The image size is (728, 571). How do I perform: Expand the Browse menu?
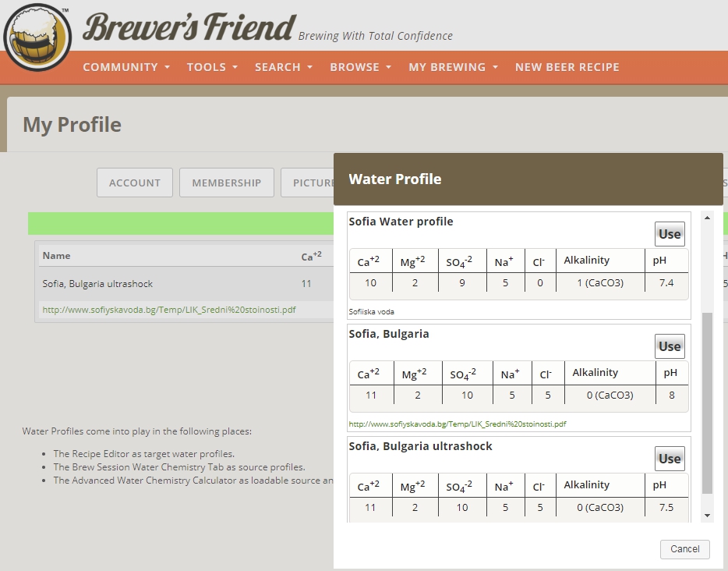click(x=360, y=67)
